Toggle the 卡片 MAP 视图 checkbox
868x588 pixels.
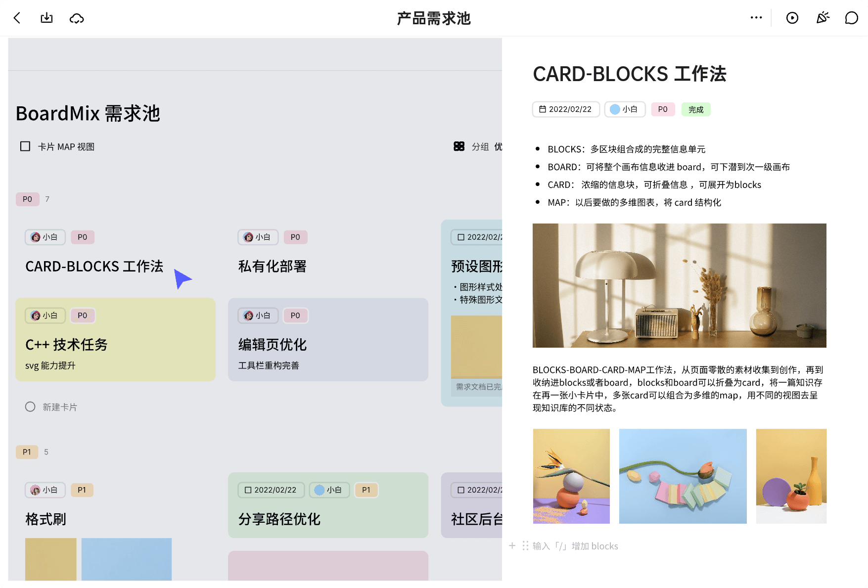(25, 146)
